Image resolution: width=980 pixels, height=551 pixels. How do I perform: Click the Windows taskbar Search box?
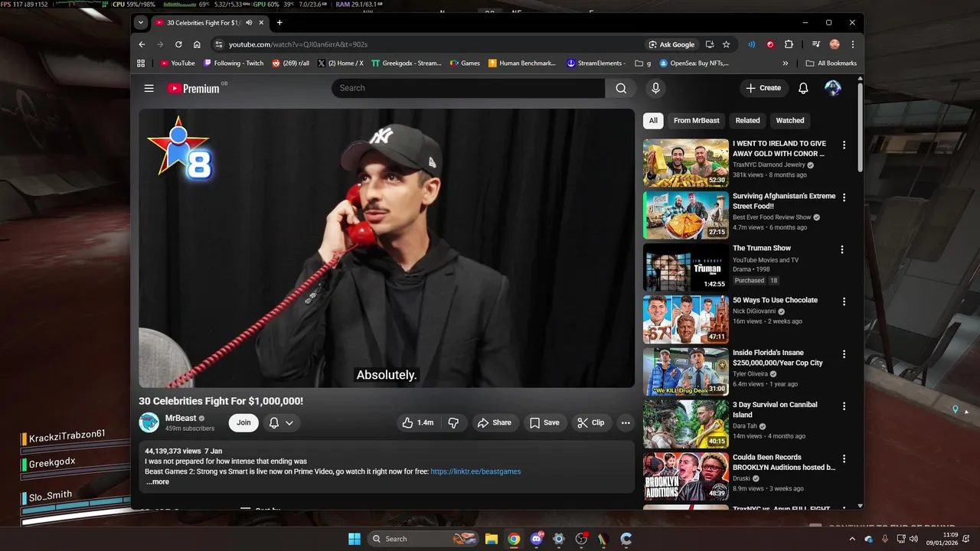[x=423, y=539]
